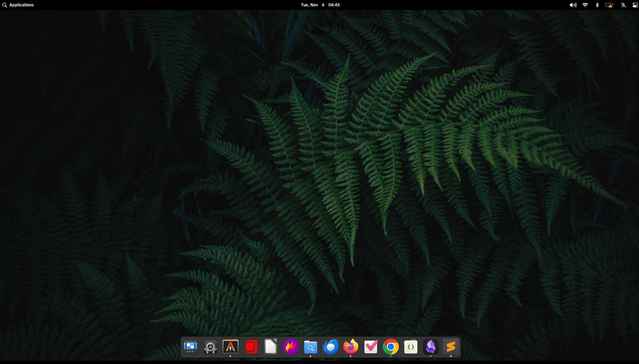The image size is (639, 364).
Task: Open Sublime Text from the dock
Action: (x=451, y=347)
